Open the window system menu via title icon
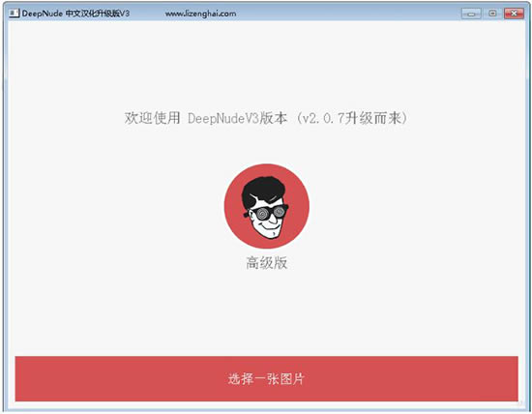The image size is (532, 414). tap(14, 14)
